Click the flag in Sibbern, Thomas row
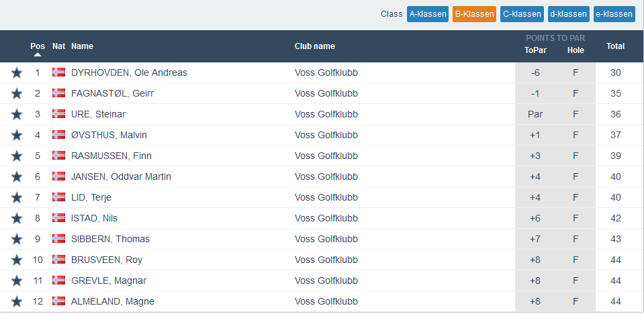Screen dimensions: 644x314 [58, 239]
